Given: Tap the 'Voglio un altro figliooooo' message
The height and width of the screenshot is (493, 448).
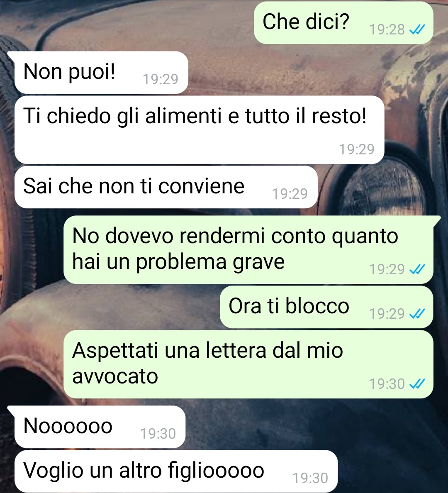Looking at the screenshot, I should pos(176,471).
